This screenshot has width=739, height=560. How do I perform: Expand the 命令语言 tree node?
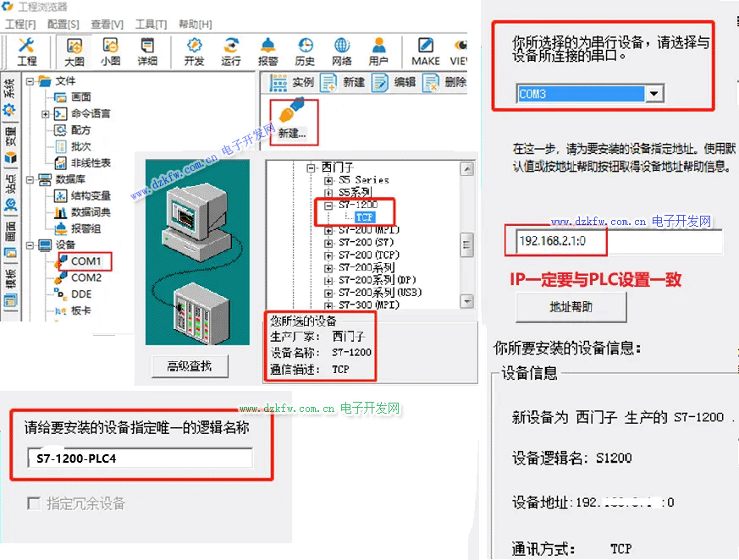click(45, 114)
